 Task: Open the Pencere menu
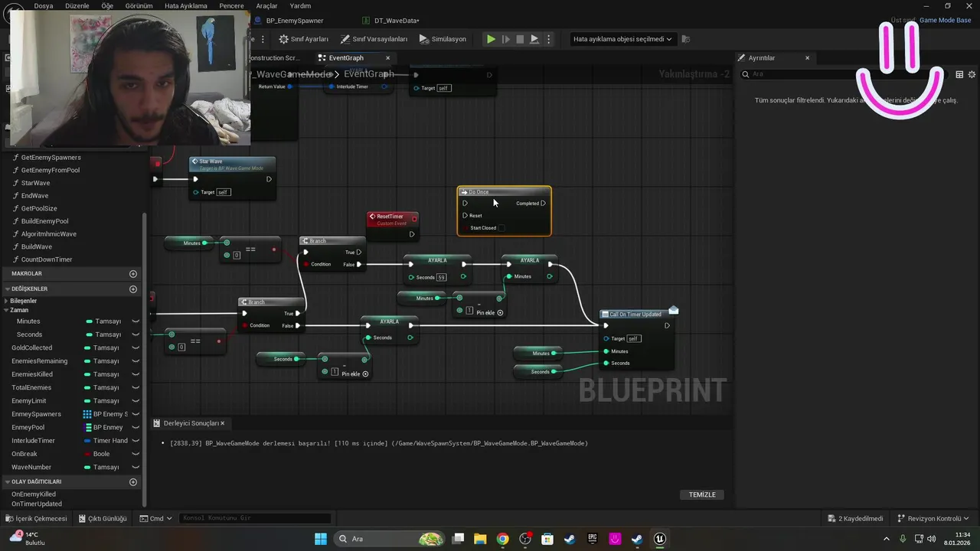[231, 5]
